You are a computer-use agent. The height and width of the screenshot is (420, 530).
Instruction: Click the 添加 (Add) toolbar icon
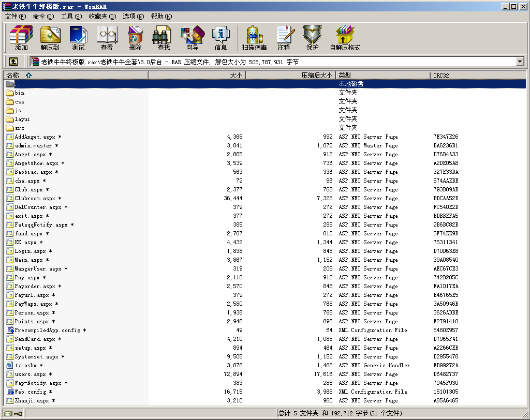pyautogui.click(x=21, y=38)
